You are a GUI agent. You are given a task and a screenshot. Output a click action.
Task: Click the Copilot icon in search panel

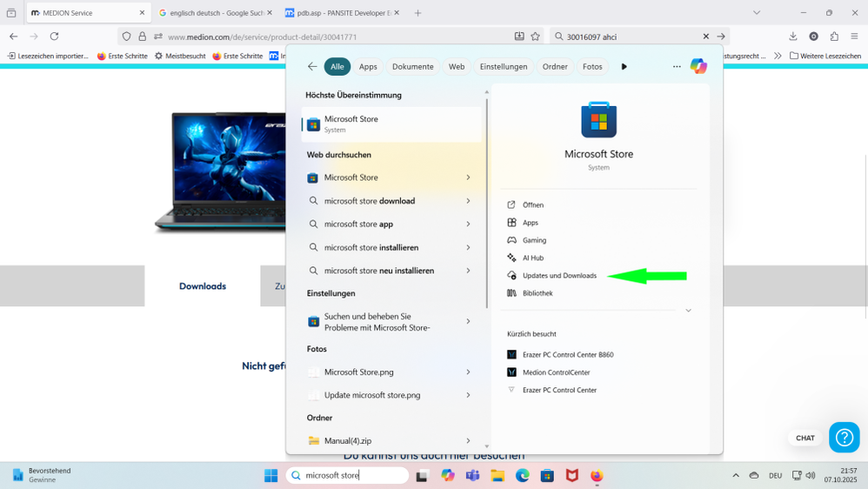pos(698,66)
